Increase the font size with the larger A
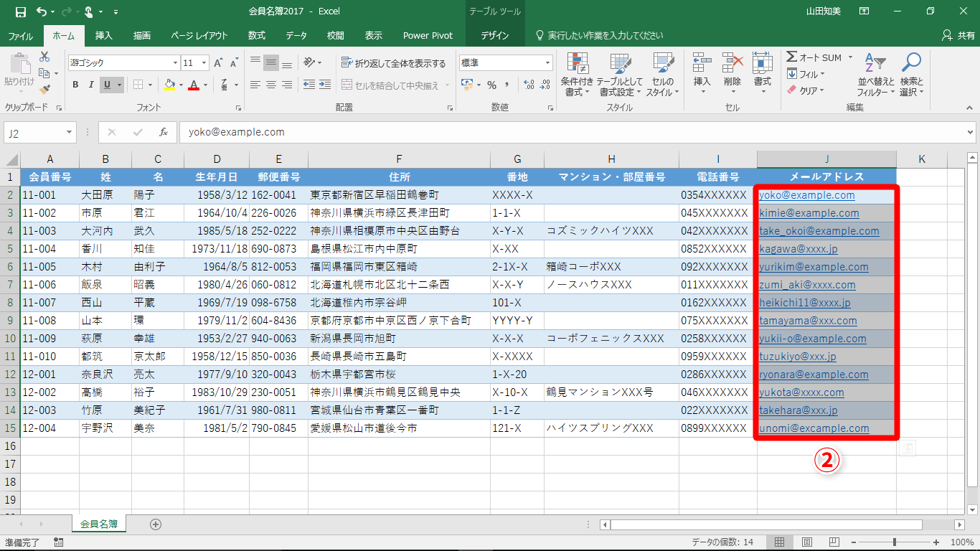Viewport: 980px width, 551px height. click(219, 63)
